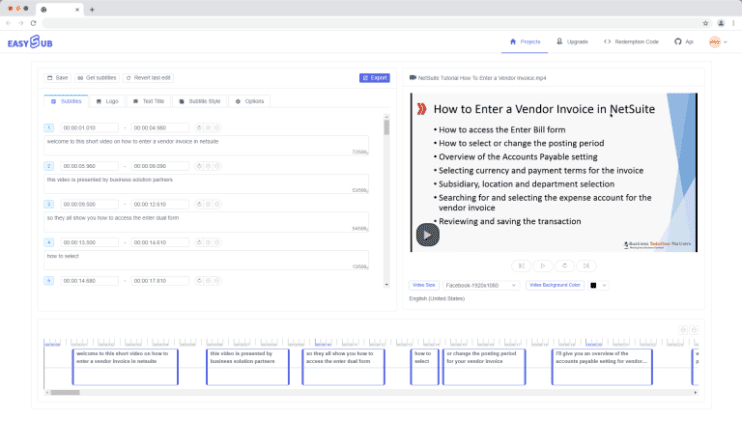Image resolution: width=742 pixels, height=446 pixels.
Task: Click the replay button below the video
Action: point(565,265)
